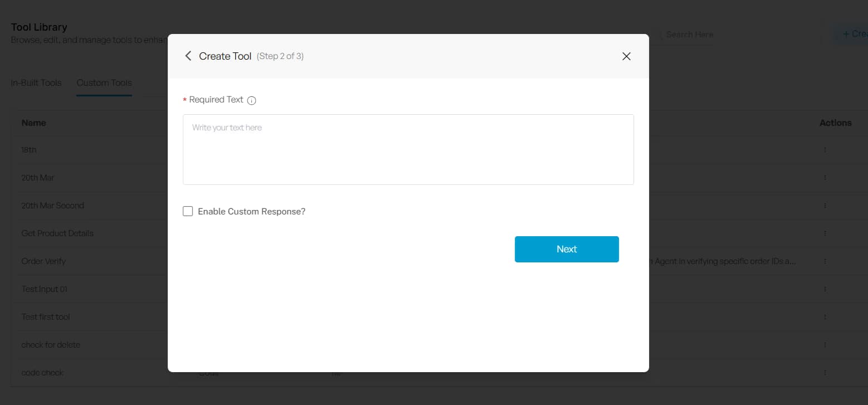Close the Create Tool dialog
The image size is (868, 405).
[626, 56]
